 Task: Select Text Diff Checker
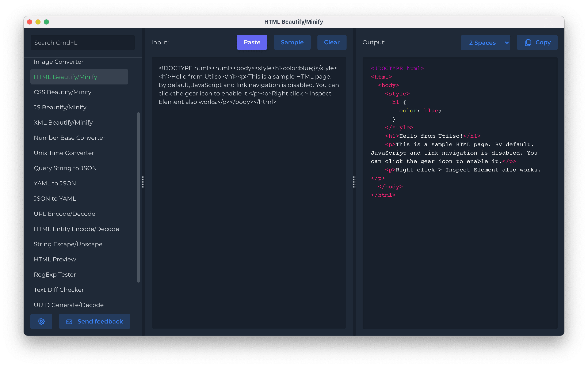pyautogui.click(x=59, y=290)
